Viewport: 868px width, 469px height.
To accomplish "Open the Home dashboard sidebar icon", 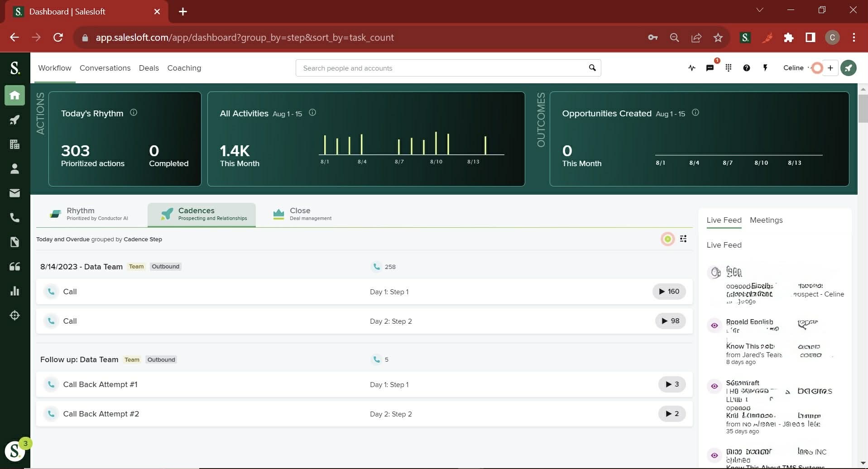I will click(x=14, y=96).
